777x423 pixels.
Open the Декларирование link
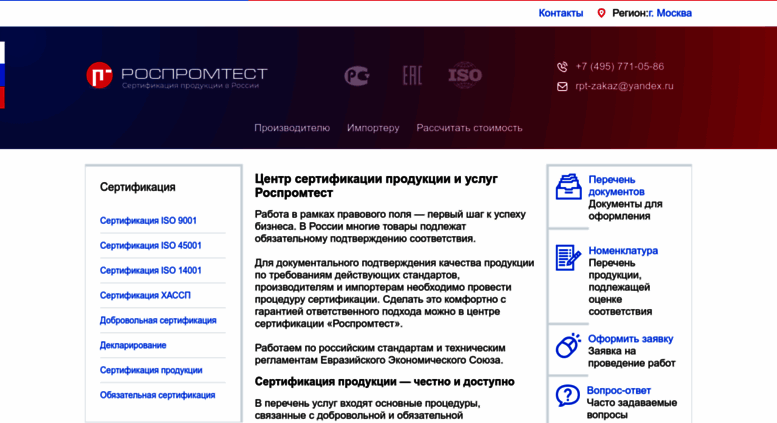(x=133, y=345)
